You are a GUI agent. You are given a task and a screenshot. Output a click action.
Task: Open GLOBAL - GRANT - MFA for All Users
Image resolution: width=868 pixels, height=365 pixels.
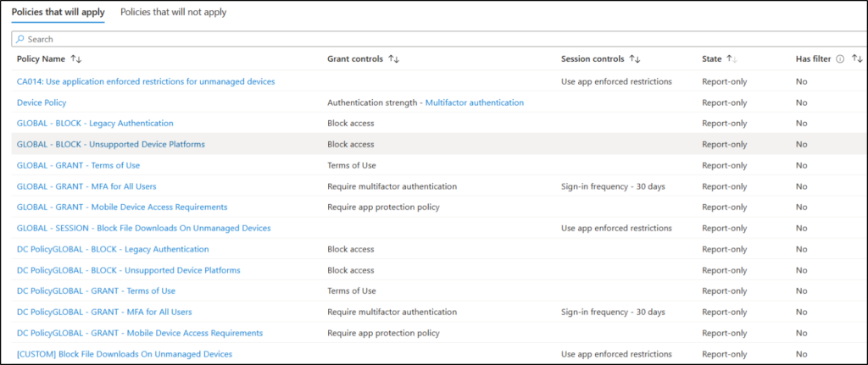(x=86, y=186)
